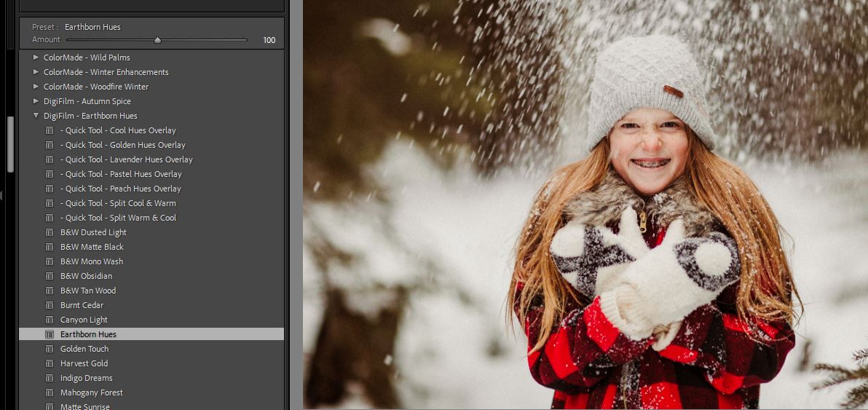This screenshot has width=868, height=410.
Task: Click the preset icon beside Indigo Dreams
Action: tap(50, 378)
